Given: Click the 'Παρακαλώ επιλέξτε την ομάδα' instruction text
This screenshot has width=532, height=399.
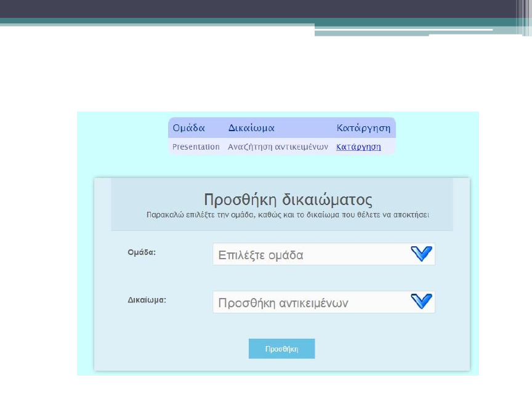Looking at the screenshot, I should click(x=288, y=216).
